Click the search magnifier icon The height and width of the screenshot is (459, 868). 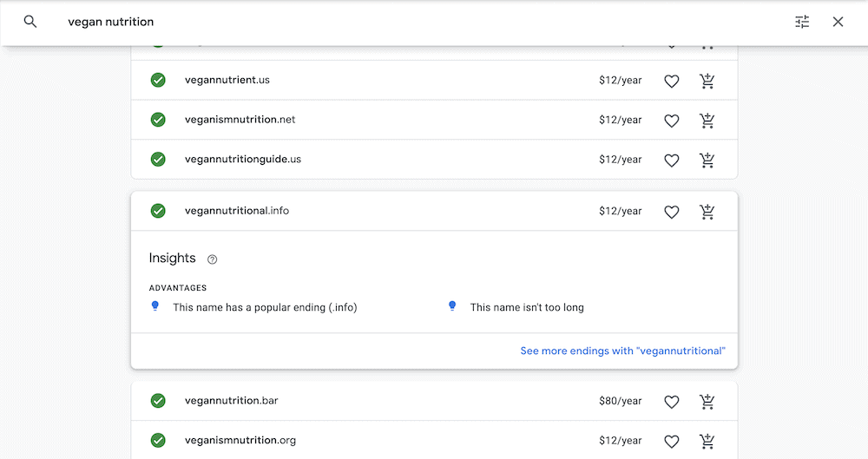pyautogui.click(x=30, y=22)
